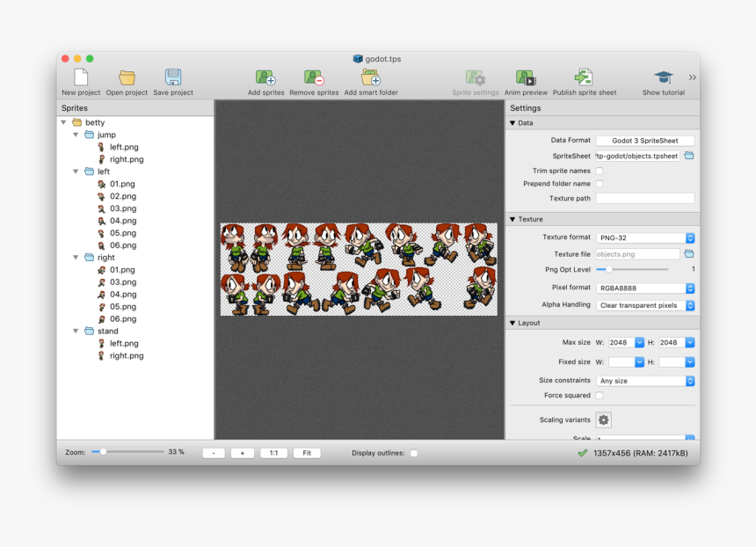
Task: Open Scaling variants gear button
Action: click(603, 419)
